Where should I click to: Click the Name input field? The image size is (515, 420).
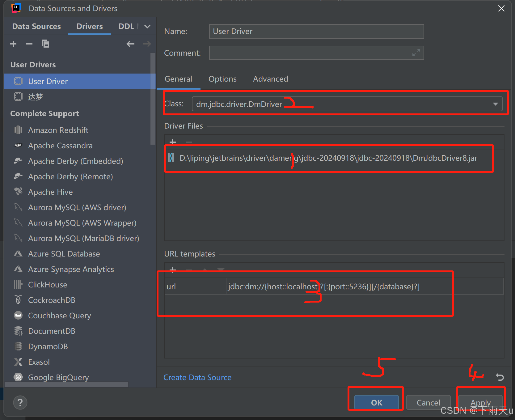tap(316, 32)
